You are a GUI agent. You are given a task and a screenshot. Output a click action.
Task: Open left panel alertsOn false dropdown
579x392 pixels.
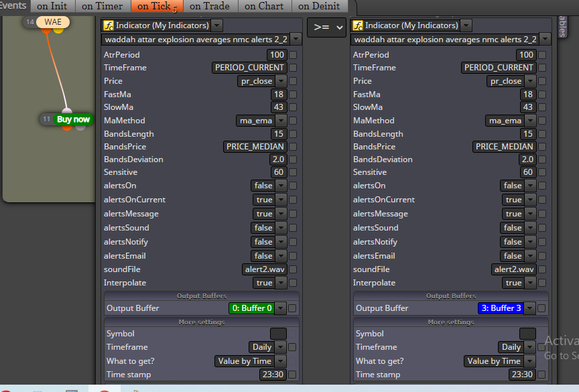click(x=281, y=186)
